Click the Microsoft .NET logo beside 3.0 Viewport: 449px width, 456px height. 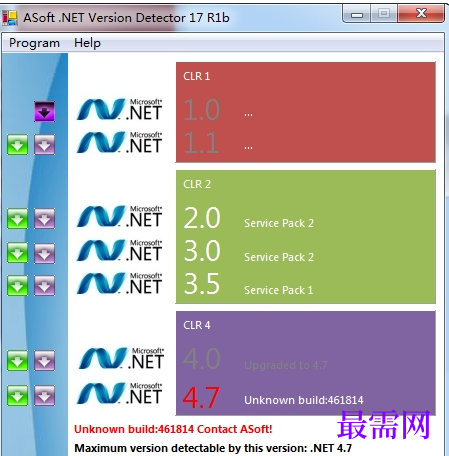[x=120, y=250]
